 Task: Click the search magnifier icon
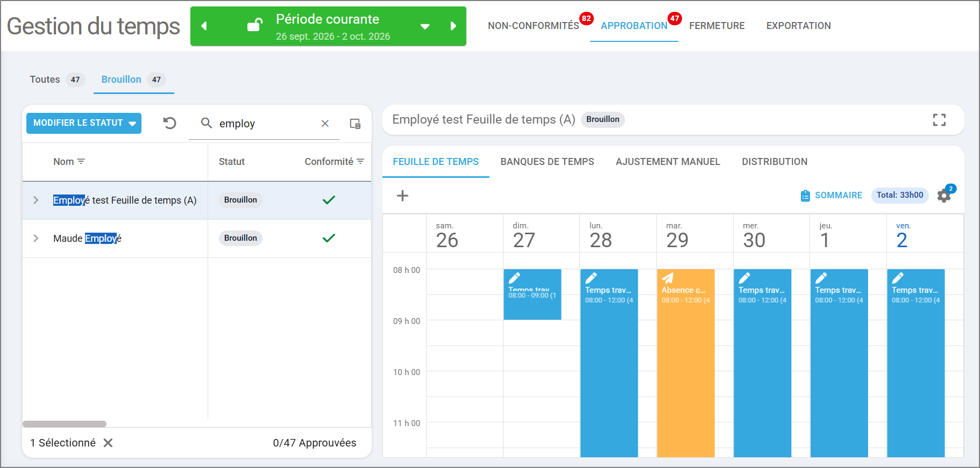point(207,123)
